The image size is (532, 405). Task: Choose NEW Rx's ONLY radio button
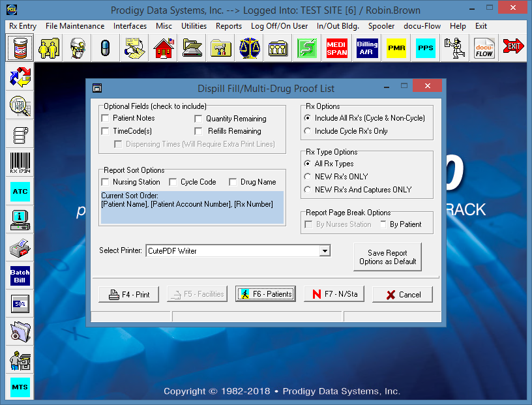tap(308, 177)
